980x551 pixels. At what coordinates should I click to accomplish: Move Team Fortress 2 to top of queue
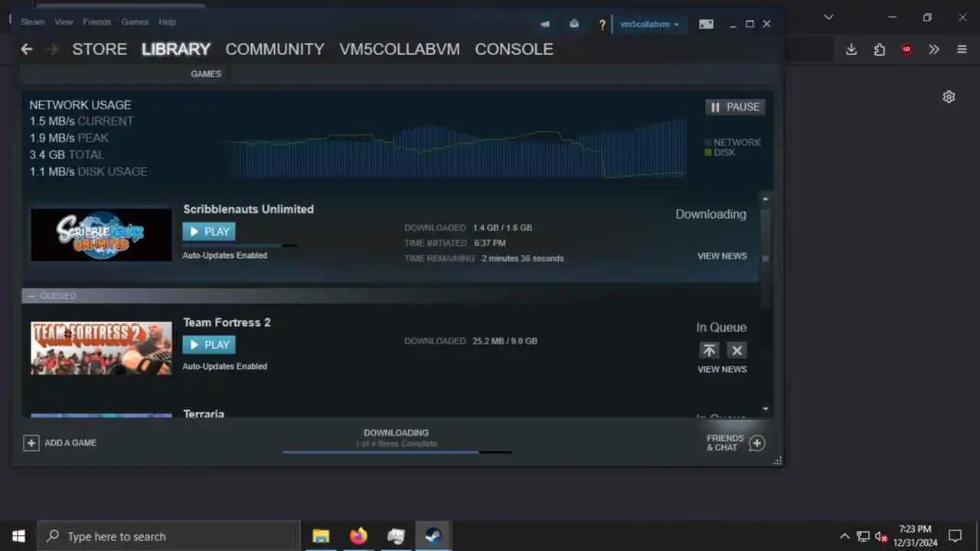(x=709, y=350)
